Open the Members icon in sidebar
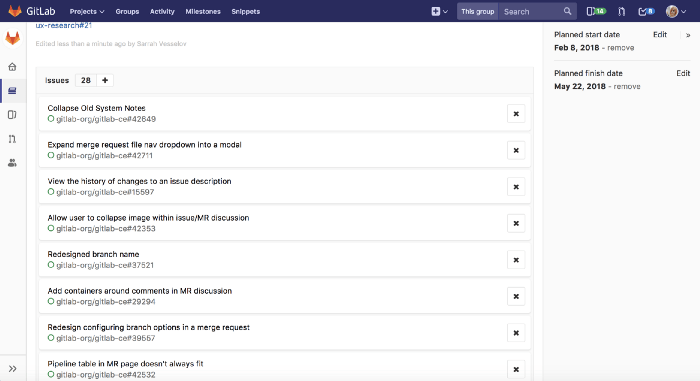700x381 pixels. tap(12, 163)
